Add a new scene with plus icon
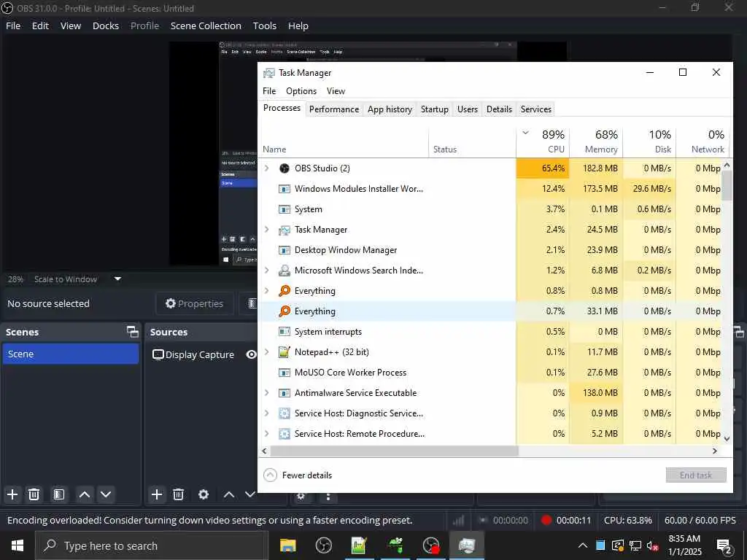The height and width of the screenshot is (560, 747). click(12, 494)
